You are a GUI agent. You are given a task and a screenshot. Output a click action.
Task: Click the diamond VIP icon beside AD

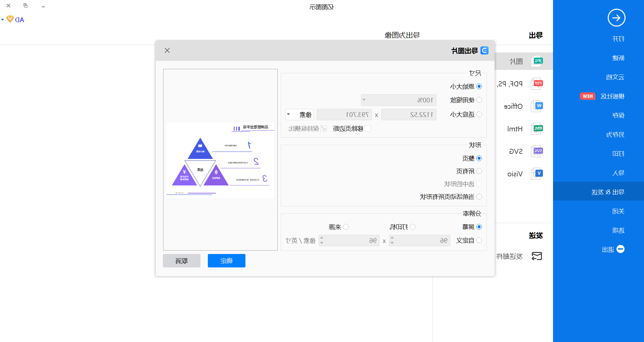[10, 19]
